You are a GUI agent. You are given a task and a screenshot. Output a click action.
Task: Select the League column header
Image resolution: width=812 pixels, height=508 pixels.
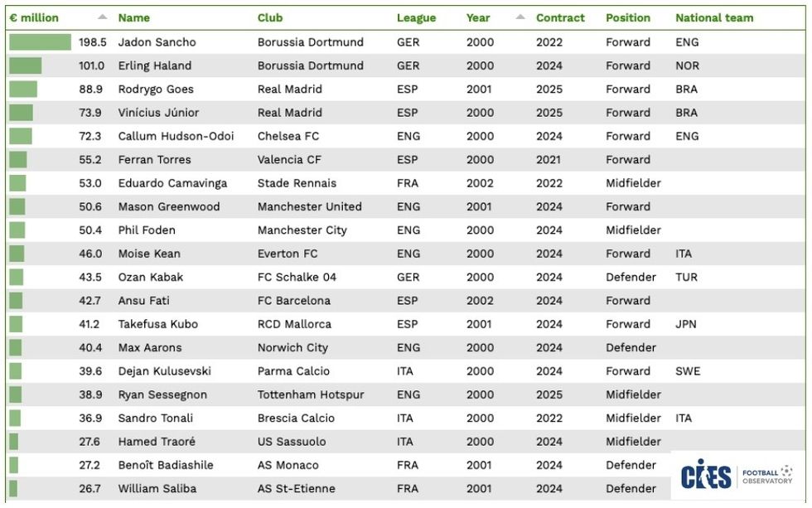[x=416, y=17]
